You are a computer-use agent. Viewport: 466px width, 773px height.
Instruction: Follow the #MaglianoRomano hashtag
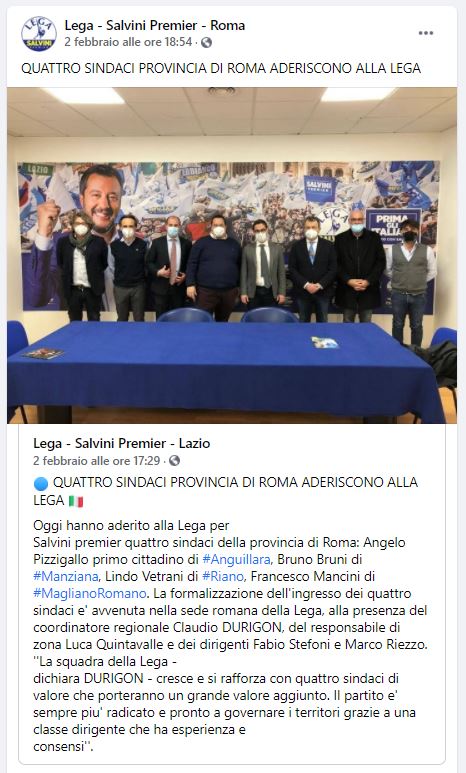(90, 593)
